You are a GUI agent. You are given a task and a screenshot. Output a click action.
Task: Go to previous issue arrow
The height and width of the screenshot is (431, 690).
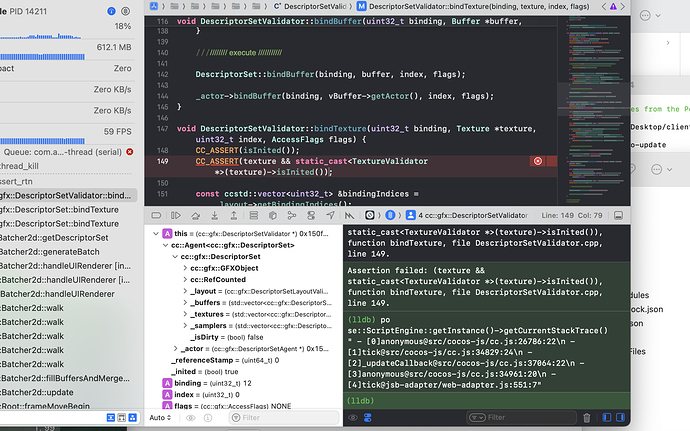(604, 6)
